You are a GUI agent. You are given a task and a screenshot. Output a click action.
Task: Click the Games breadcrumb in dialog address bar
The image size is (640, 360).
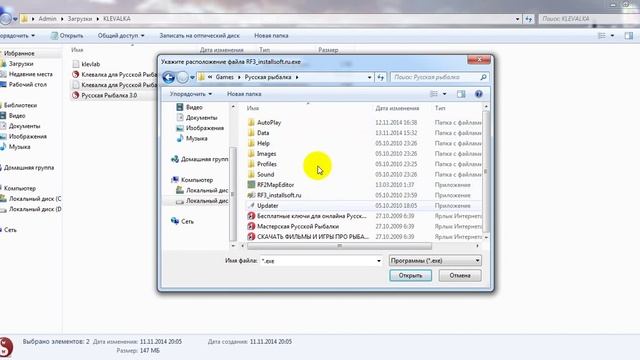(x=224, y=77)
